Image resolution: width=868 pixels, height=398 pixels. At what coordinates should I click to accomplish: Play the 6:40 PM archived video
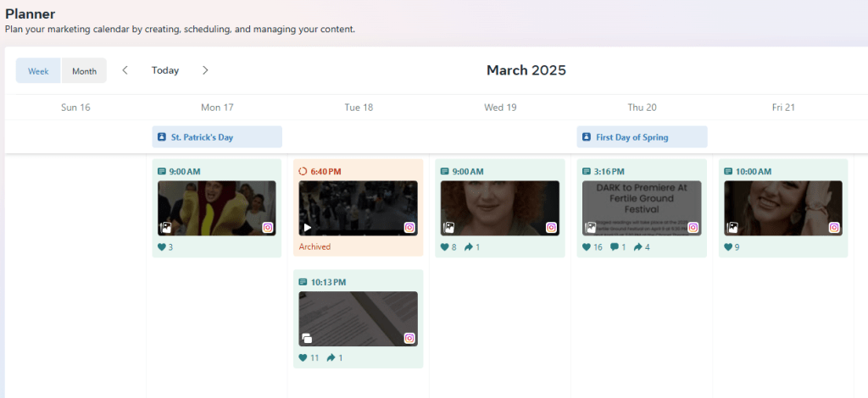[307, 227]
